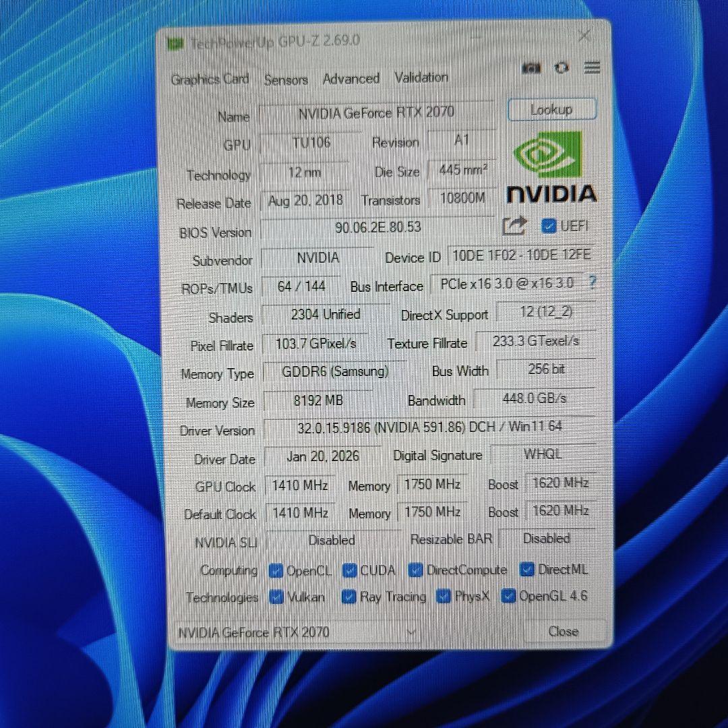Click the Driver Date Jan 20, 2026
This screenshot has width=728, height=728.
click(323, 456)
